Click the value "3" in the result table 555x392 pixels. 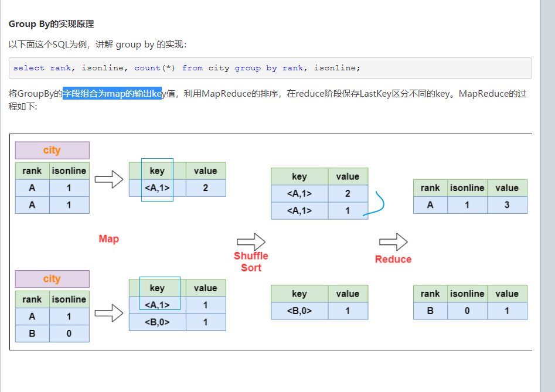pos(507,205)
